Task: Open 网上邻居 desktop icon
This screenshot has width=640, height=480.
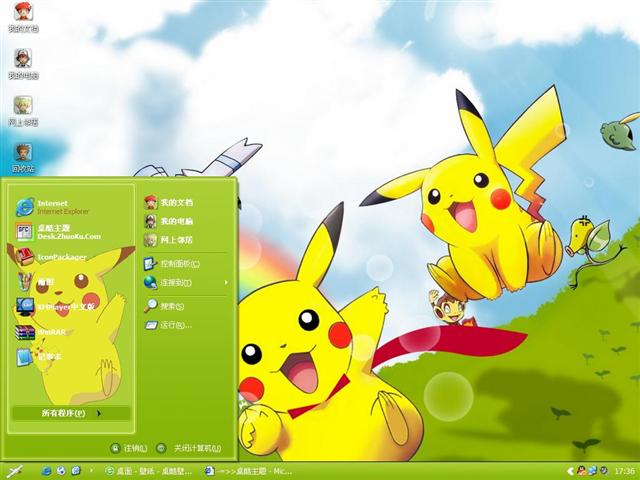Action: coord(23,111)
